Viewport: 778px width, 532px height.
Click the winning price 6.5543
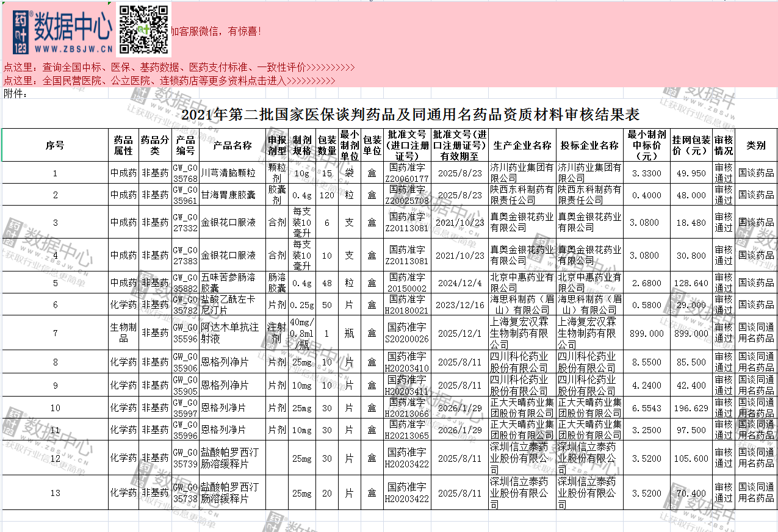click(x=647, y=408)
